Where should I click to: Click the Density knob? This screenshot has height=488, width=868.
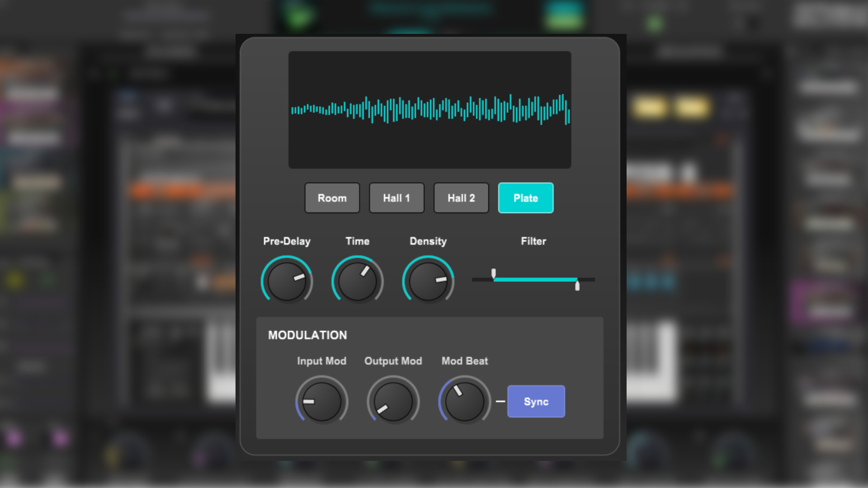428,281
